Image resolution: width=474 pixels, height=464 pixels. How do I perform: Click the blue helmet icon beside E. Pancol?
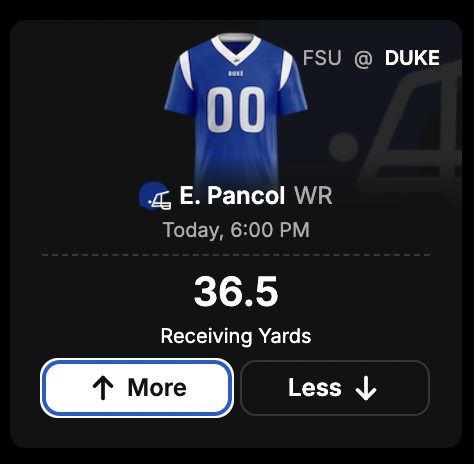155,196
